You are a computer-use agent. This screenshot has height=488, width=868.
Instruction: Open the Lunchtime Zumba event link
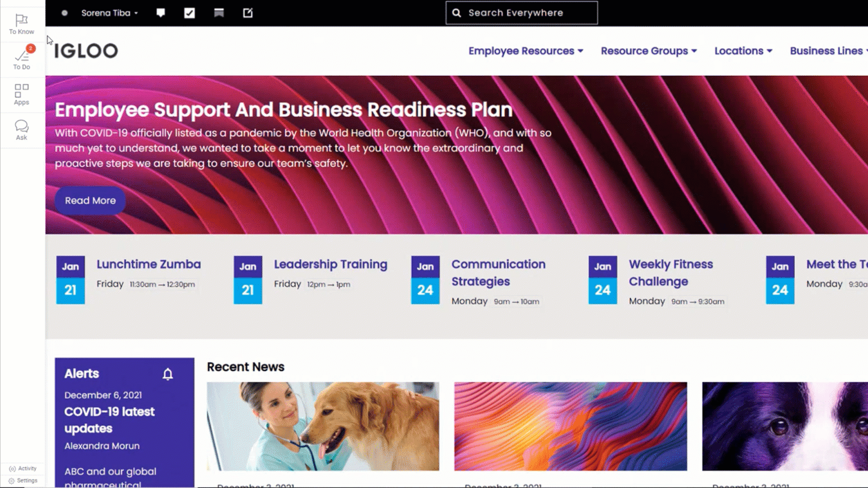pos(148,264)
